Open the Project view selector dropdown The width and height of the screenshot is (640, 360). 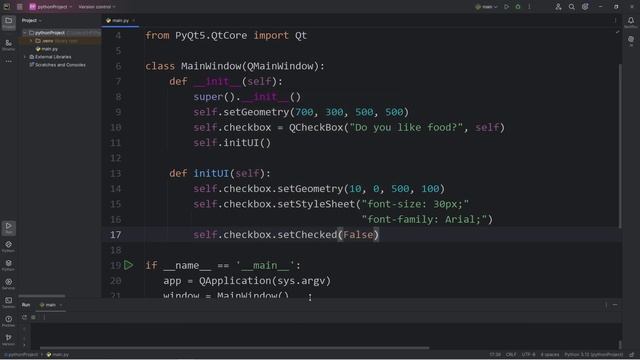coord(32,20)
